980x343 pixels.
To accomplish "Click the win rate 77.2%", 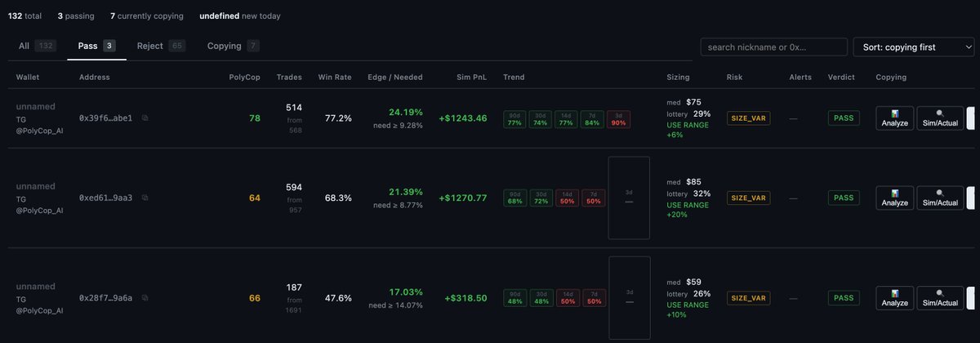I will [338, 118].
